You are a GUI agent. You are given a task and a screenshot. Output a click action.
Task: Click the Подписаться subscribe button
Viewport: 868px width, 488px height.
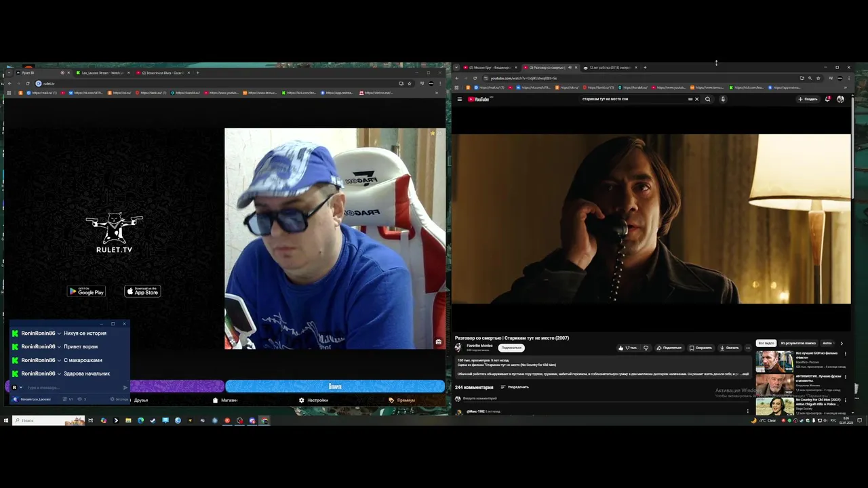(x=511, y=348)
